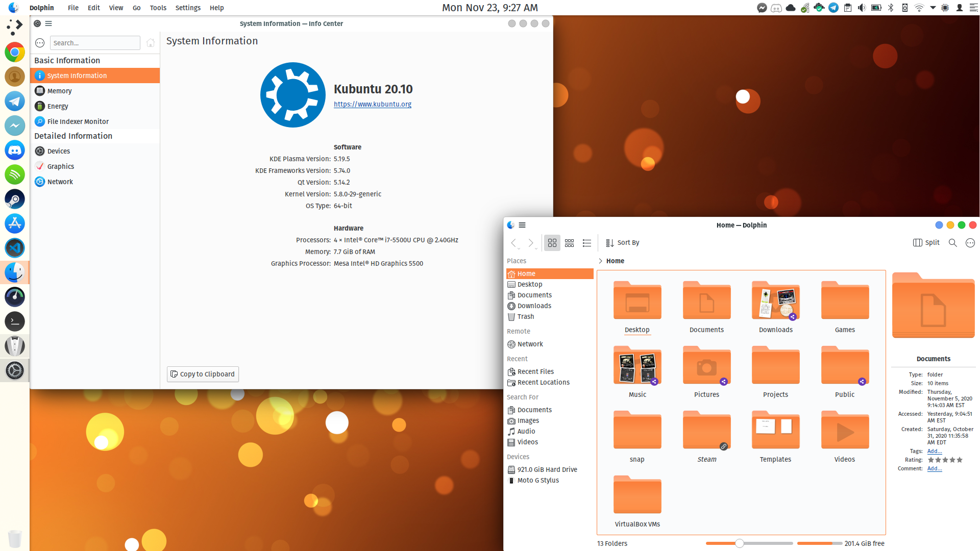
Task: Open Dolphin hamburger menu
Action: pyautogui.click(x=522, y=225)
